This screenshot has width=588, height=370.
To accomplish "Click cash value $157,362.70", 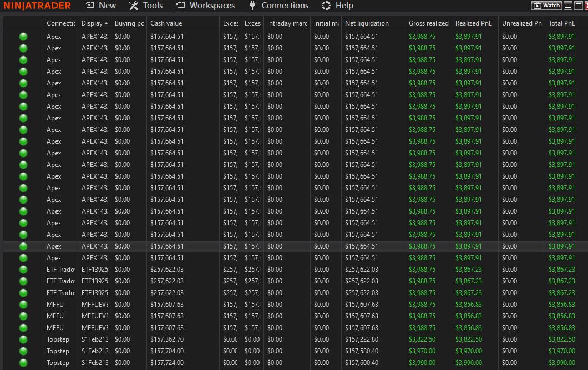I will (x=167, y=339).
